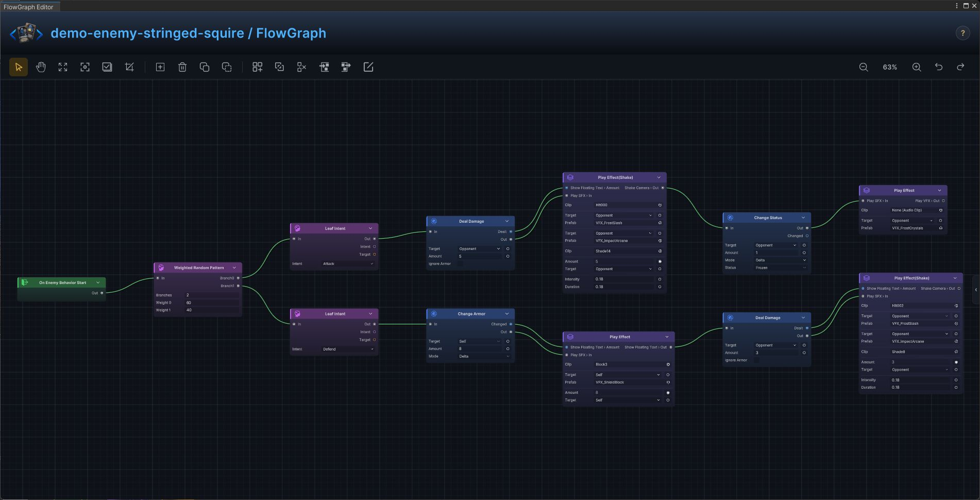Click the 63% zoom level label
This screenshot has width=980, height=500.
tap(890, 67)
